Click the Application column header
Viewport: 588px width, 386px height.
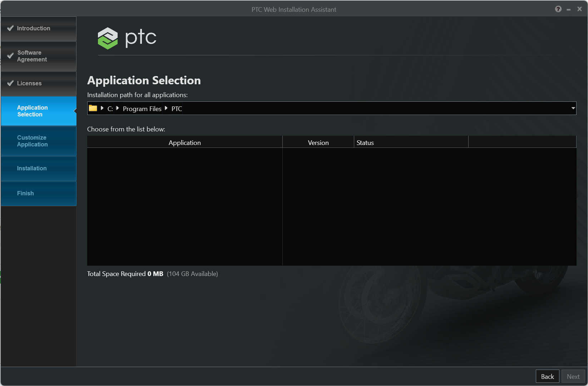point(184,142)
